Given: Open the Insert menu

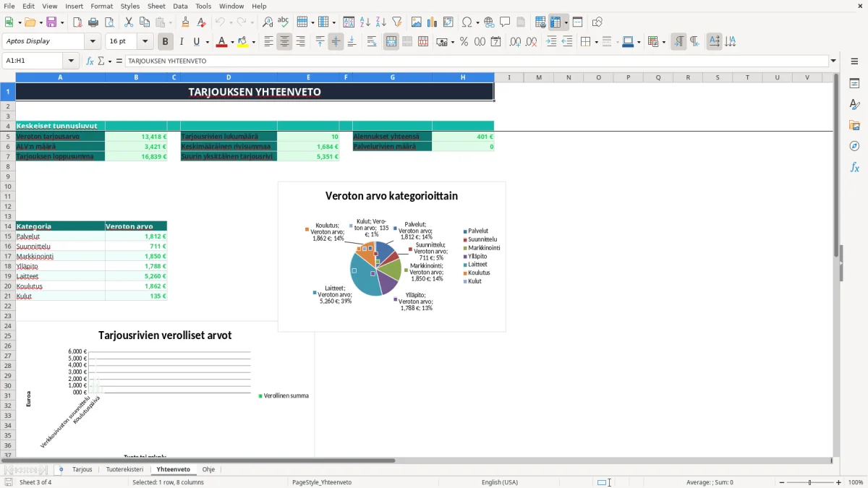Looking at the screenshot, I should 75,6.
